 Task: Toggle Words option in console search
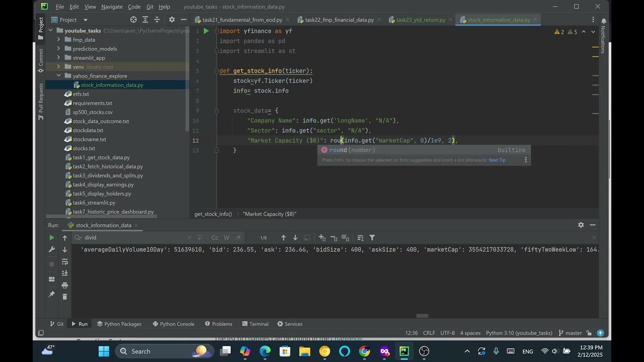click(226, 238)
